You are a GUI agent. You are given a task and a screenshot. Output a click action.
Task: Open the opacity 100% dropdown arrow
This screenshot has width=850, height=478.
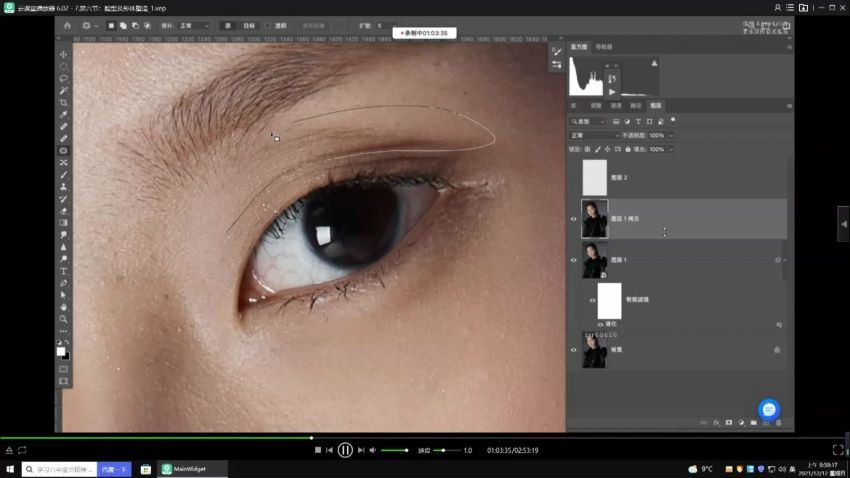point(671,135)
